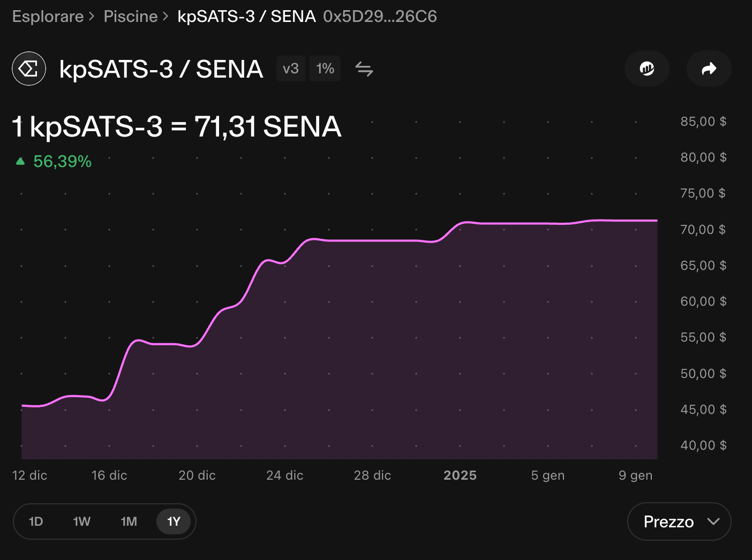This screenshot has height=560, width=752.
Task: Click the 1% fee tier badge
Action: pos(325,69)
